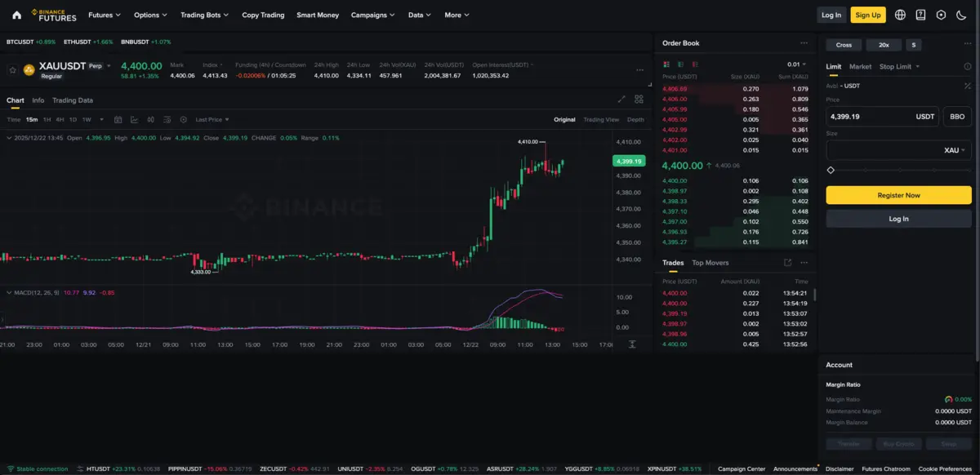Show only bids order book view icon
Viewport: 980px width, 475px height.
coord(680,64)
